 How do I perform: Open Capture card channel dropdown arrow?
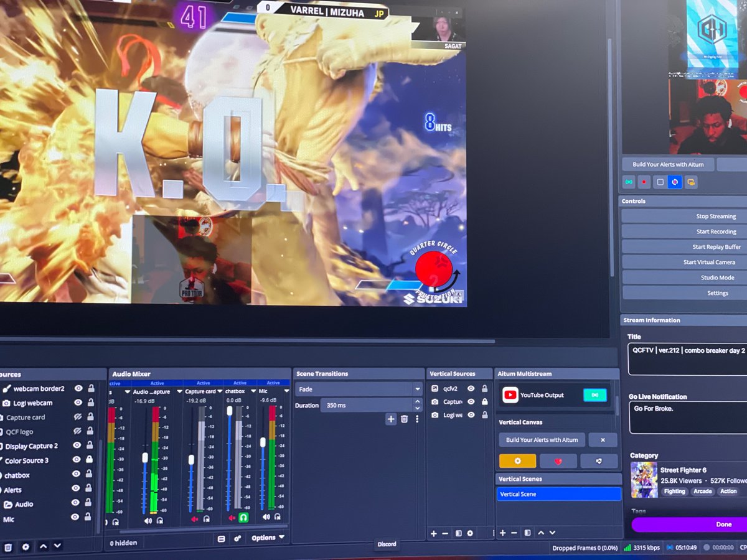pyautogui.click(x=220, y=391)
